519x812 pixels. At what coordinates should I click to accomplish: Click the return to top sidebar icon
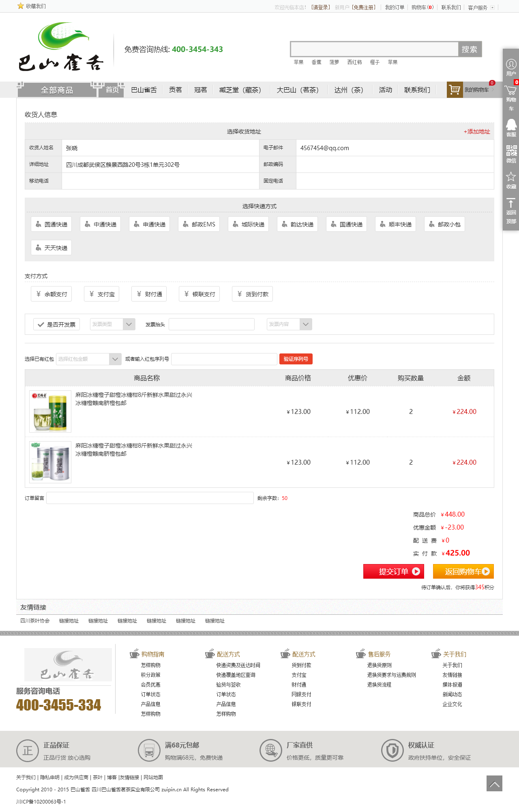pyautogui.click(x=511, y=204)
